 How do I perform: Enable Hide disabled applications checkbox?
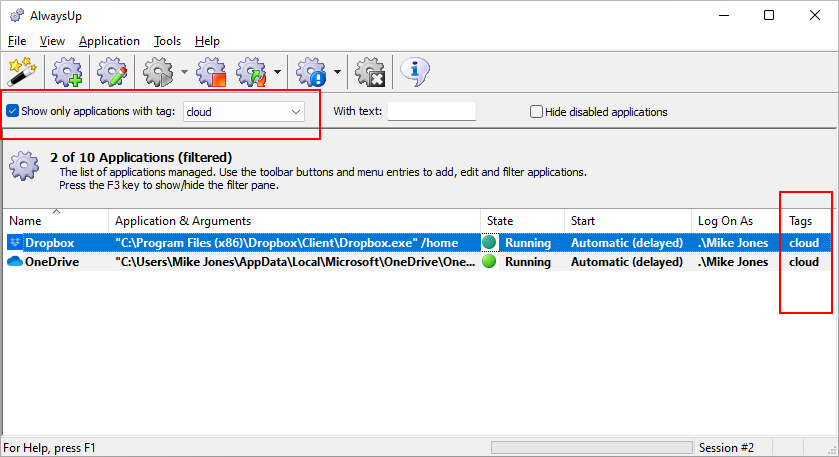[x=536, y=112]
